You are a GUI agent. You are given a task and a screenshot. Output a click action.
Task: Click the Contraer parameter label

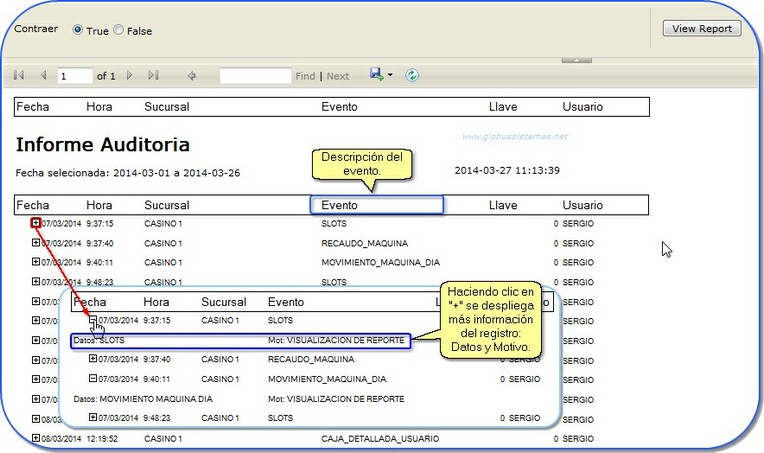(x=36, y=29)
